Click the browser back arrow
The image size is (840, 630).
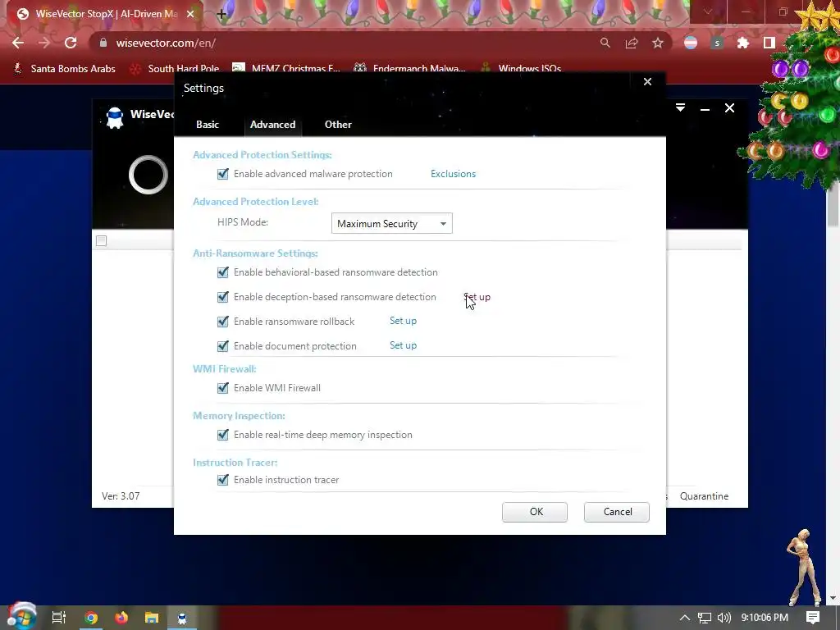coord(18,43)
